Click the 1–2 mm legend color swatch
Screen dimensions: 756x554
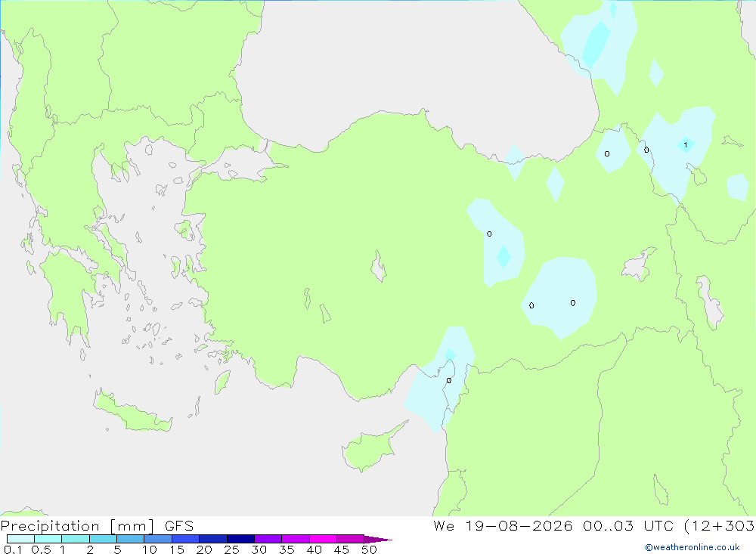76,539
